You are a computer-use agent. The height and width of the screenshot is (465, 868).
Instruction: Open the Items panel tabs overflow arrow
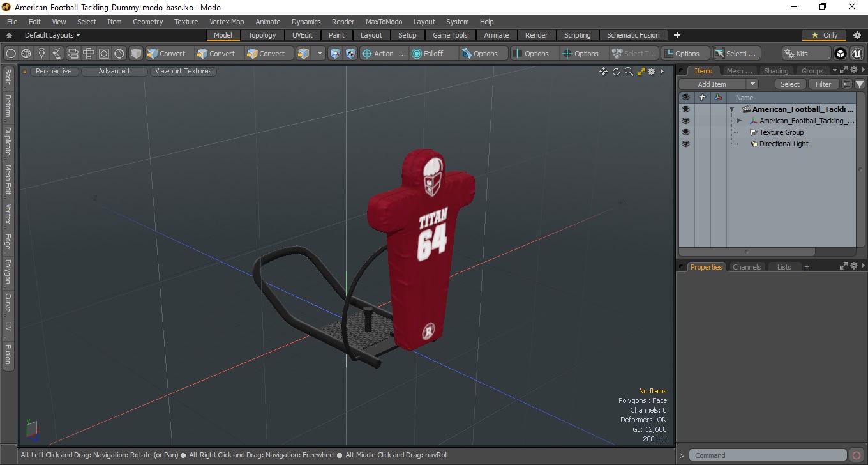(834, 71)
